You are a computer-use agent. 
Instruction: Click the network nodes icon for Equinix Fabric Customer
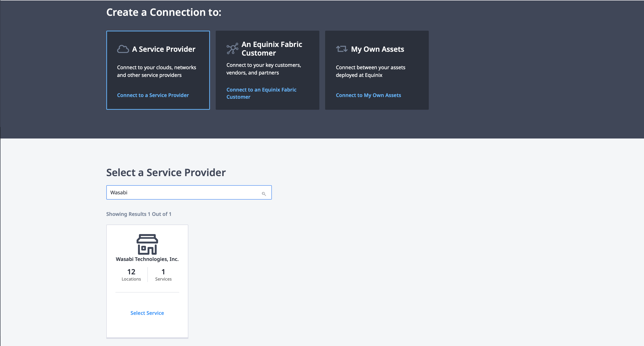point(232,48)
